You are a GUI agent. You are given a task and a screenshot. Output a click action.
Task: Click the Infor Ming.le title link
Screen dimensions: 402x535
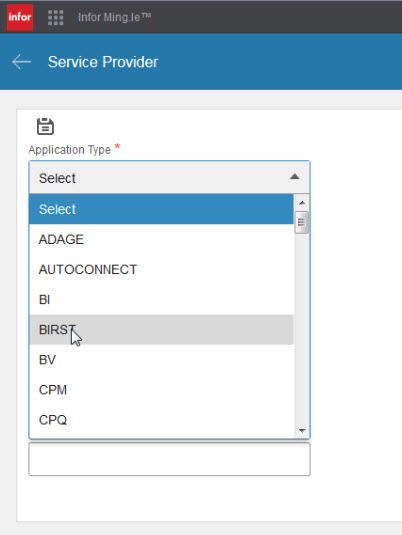(x=115, y=17)
